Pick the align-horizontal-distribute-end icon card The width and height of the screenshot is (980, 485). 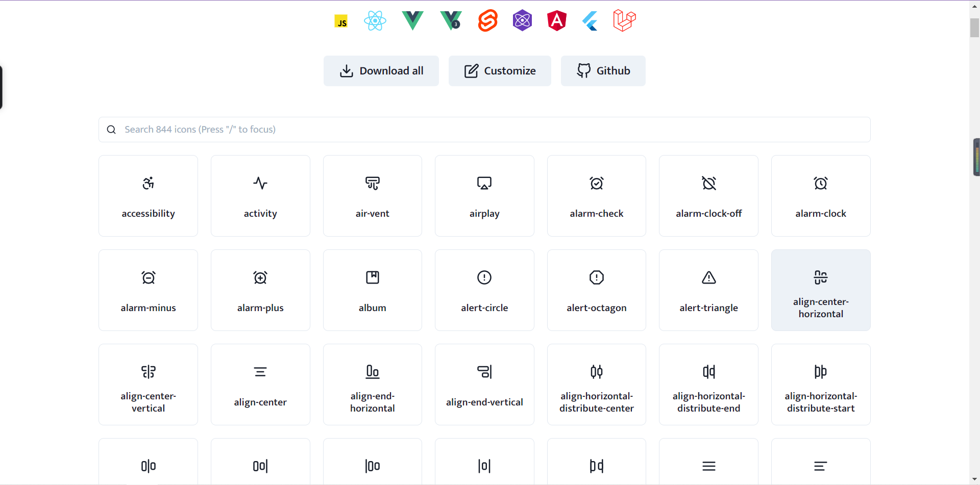tap(708, 385)
